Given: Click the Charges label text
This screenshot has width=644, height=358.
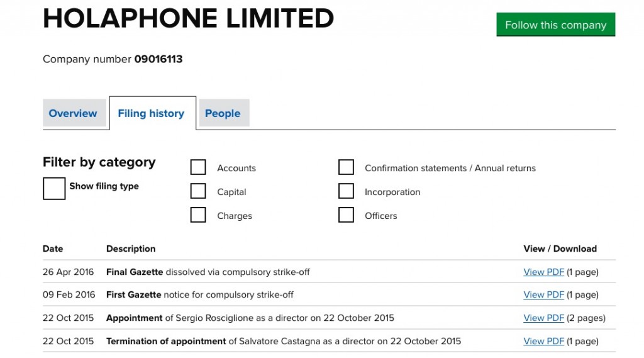Looking at the screenshot, I should 235,216.
